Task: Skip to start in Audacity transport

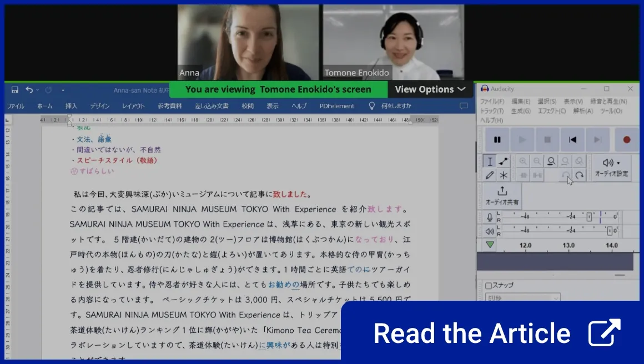Action: [x=572, y=139]
